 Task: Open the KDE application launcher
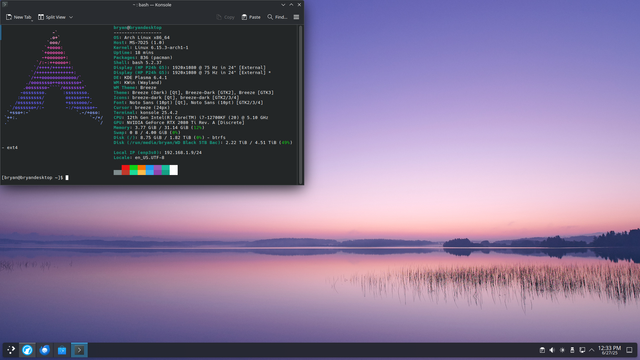11,350
